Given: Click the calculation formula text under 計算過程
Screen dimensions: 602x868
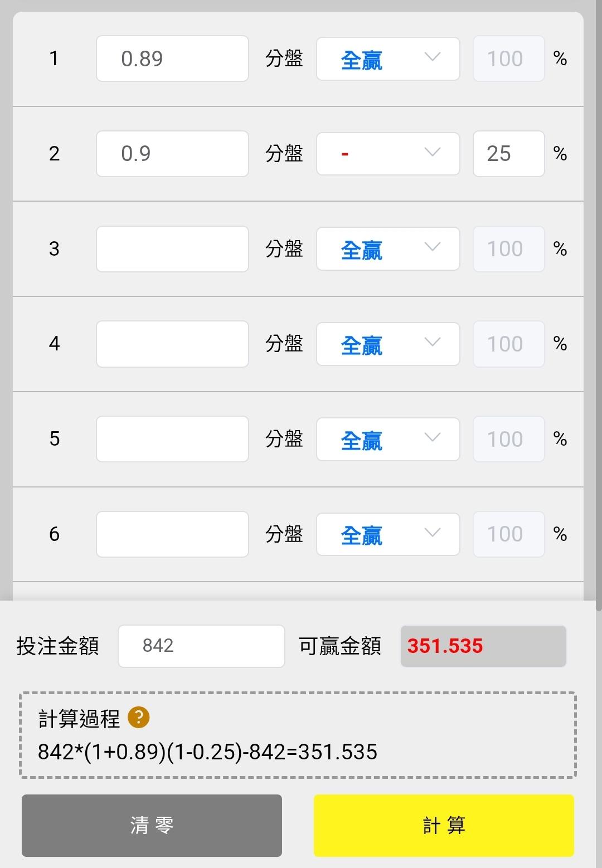Looking at the screenshot, I should [207, 752].
